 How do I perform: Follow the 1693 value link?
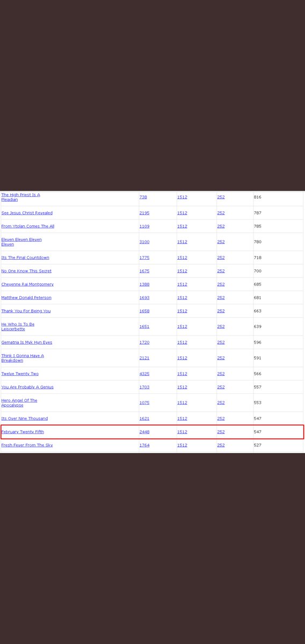[x=144, y=298]
